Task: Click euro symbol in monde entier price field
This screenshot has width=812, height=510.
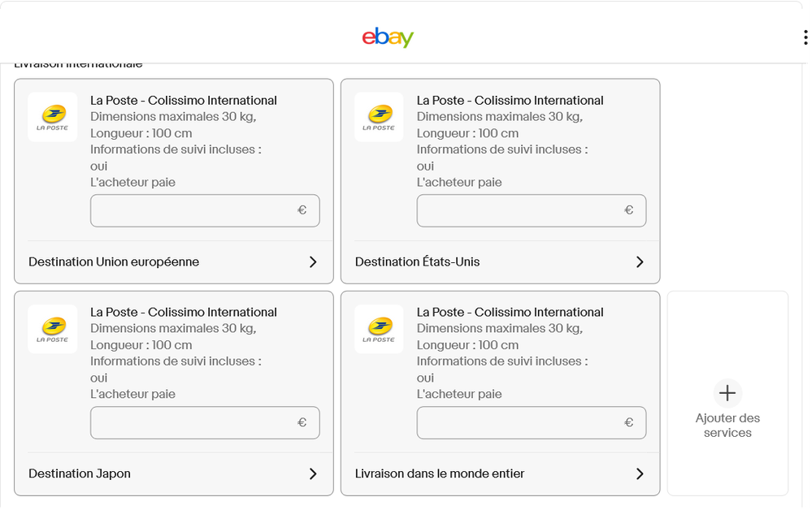Action: point(628,422)
